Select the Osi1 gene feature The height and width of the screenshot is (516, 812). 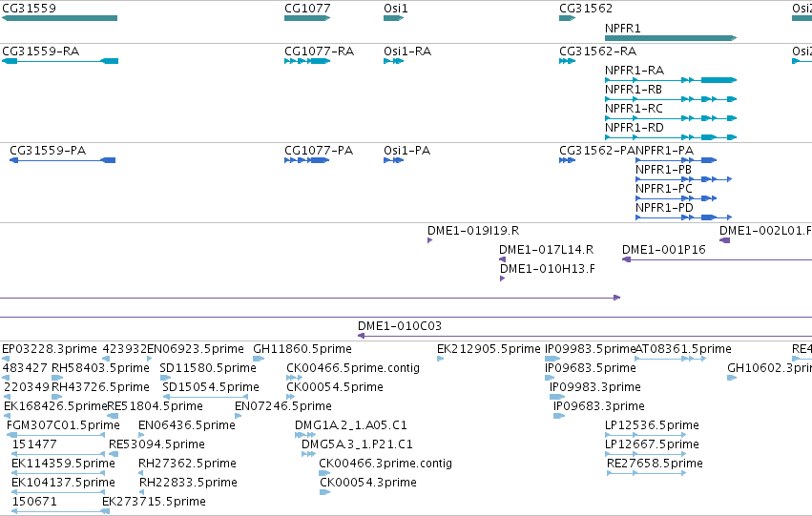(393, 18)
